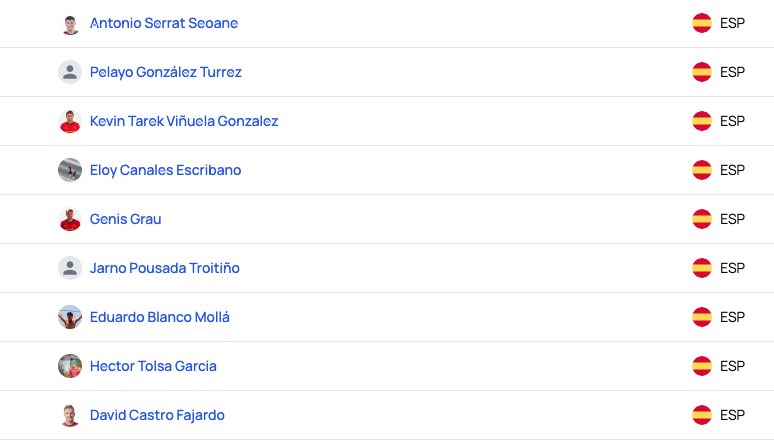Image resolution: width=774 pixels, height=440 pixels.
Task: Click Pelayo González Turrez's placeholder avatar
Action: [x=70, y=72]
